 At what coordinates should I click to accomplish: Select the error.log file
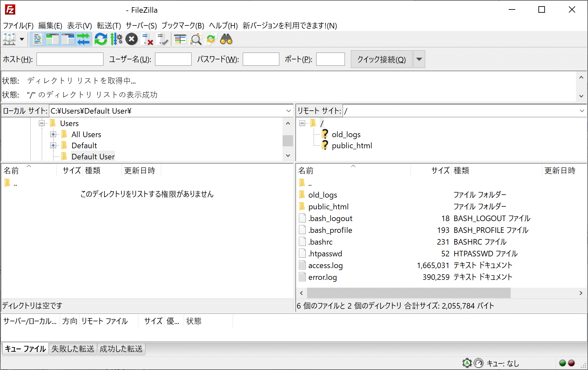click(322, 277)
